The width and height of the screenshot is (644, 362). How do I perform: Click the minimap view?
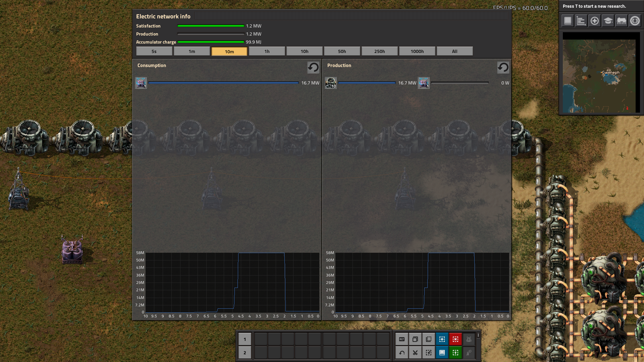coord(599,76)
